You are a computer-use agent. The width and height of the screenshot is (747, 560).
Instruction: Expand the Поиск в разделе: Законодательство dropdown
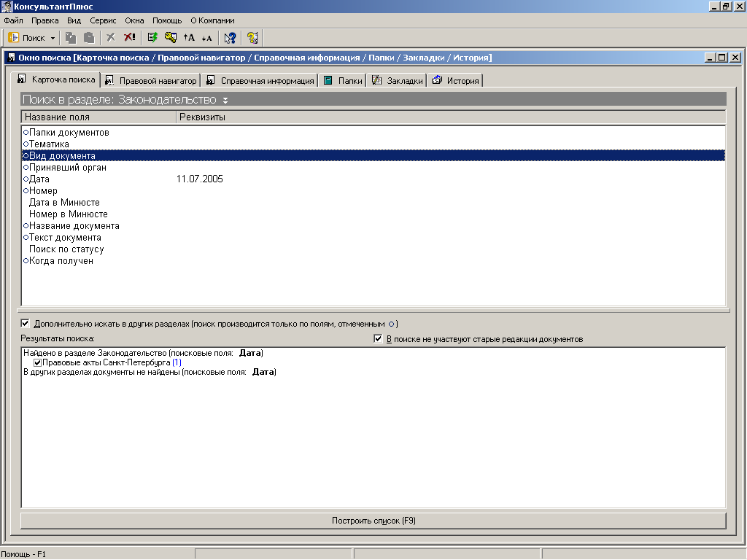click(225, 100)
